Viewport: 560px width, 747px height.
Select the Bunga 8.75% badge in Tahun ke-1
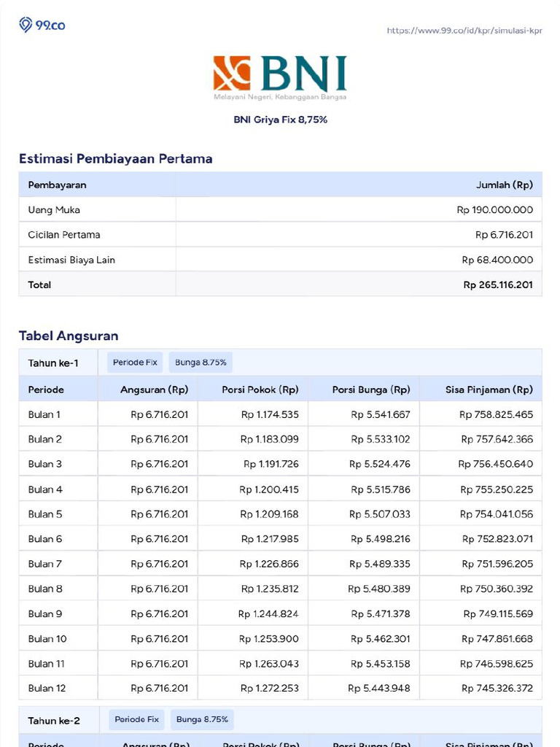click(x=201, y=362)
